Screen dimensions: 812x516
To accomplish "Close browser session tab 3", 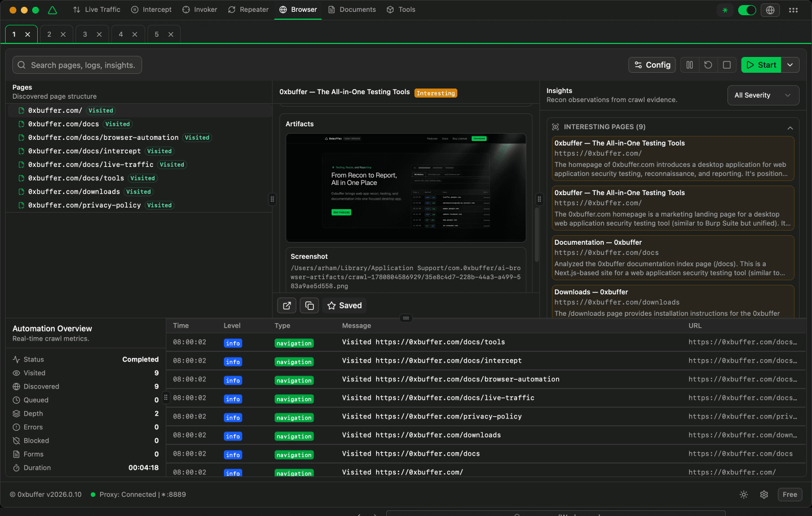I will 99,34.
